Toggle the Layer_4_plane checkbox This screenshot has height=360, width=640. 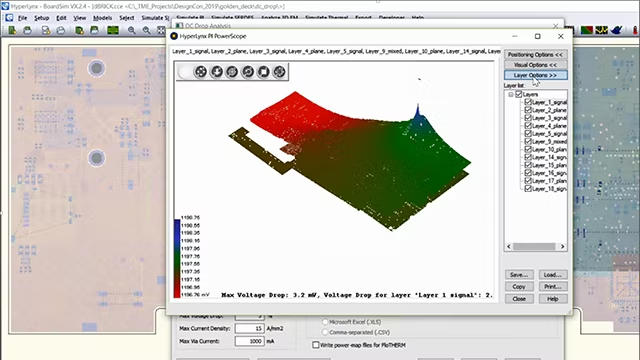click(x=528, y=126)
